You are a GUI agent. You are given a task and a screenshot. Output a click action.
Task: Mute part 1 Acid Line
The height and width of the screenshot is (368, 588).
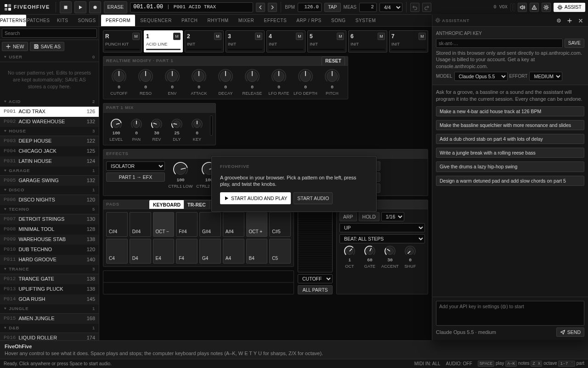click(x=177, y=36)
